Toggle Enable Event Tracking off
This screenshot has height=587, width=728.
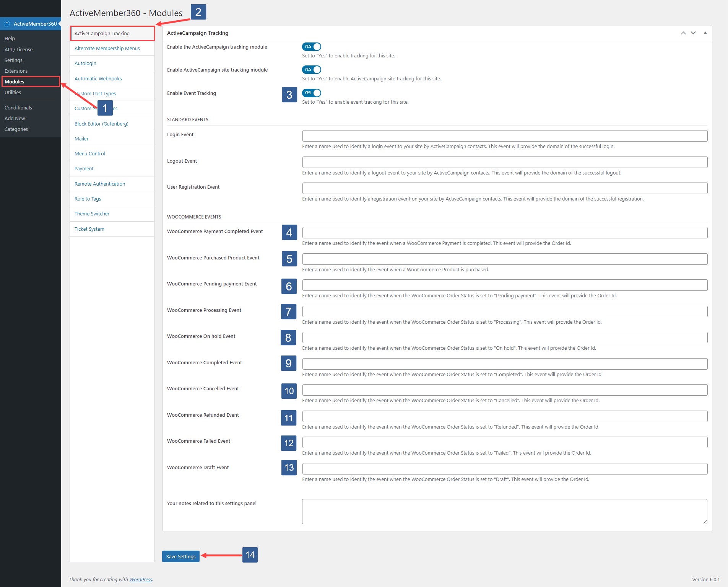(311, 93)
